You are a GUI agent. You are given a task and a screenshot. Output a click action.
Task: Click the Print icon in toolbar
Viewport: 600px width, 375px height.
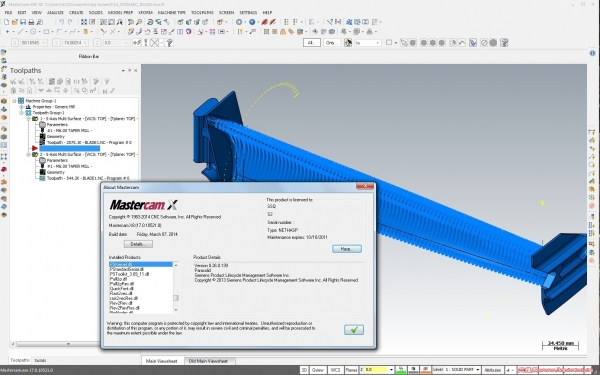coord(31,22)
